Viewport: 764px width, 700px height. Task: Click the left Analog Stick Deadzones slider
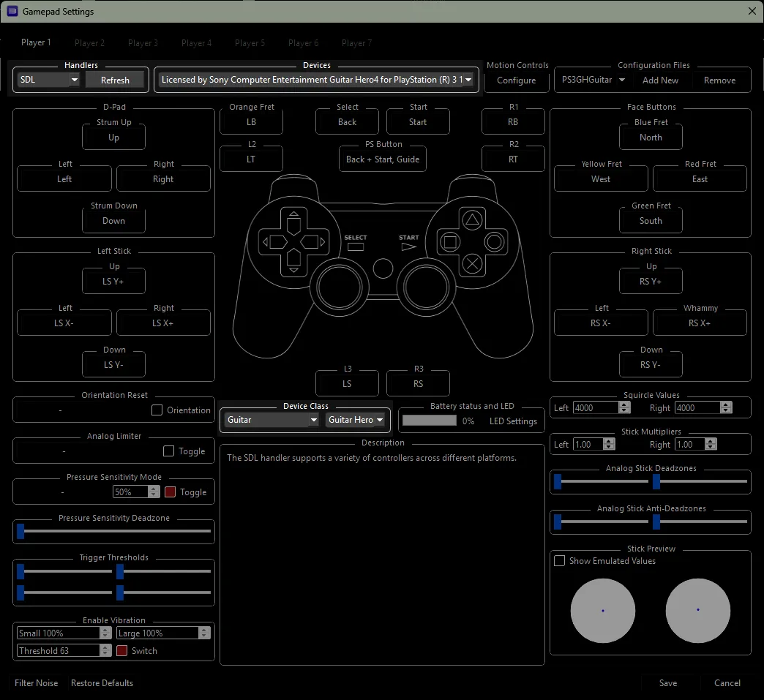pos(602,481)
